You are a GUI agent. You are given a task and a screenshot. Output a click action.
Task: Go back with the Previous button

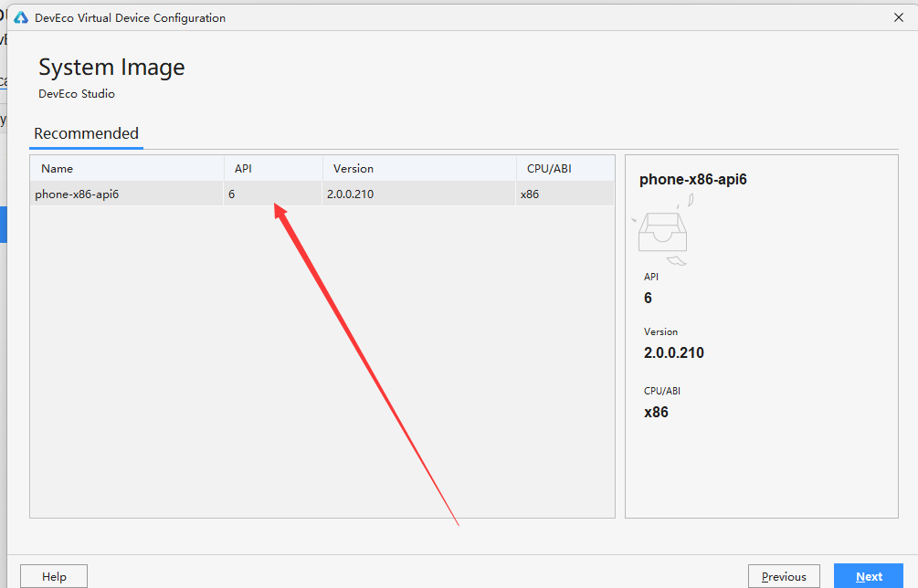pos(784,576)
